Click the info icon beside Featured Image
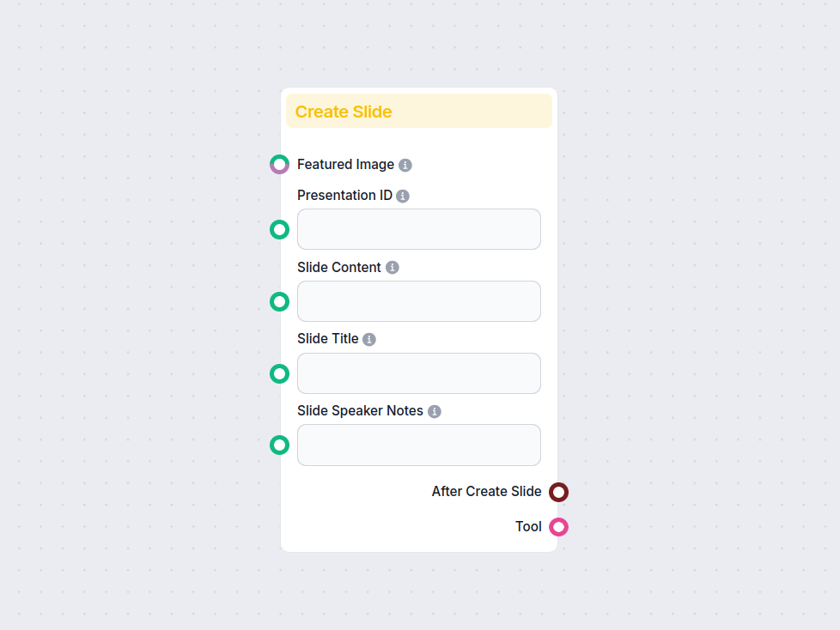 click(405, 164)
